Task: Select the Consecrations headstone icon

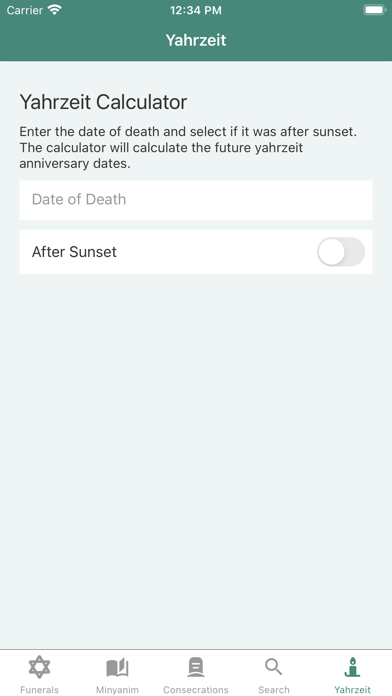Action: [x=196, y=667]
